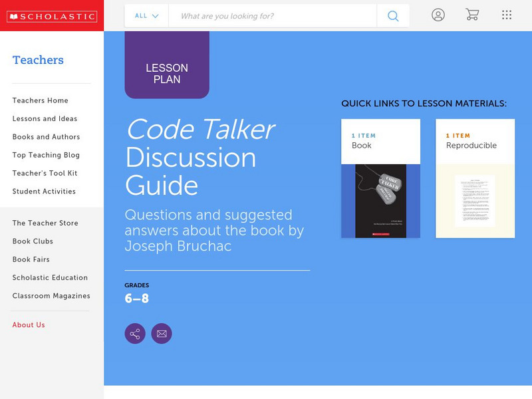
Task: Click the purple email envelope icon
Action: [162, 334]
